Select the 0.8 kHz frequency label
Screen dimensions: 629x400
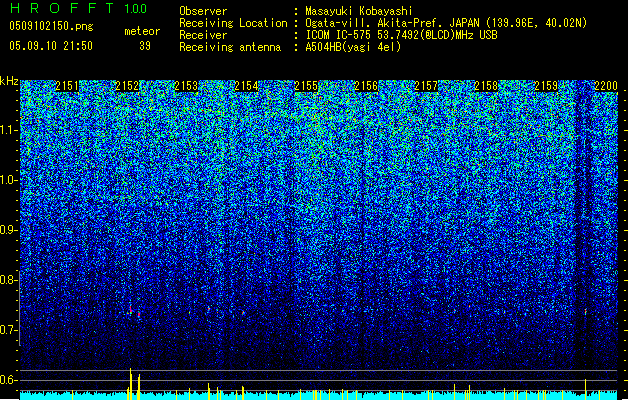[8, 280]
